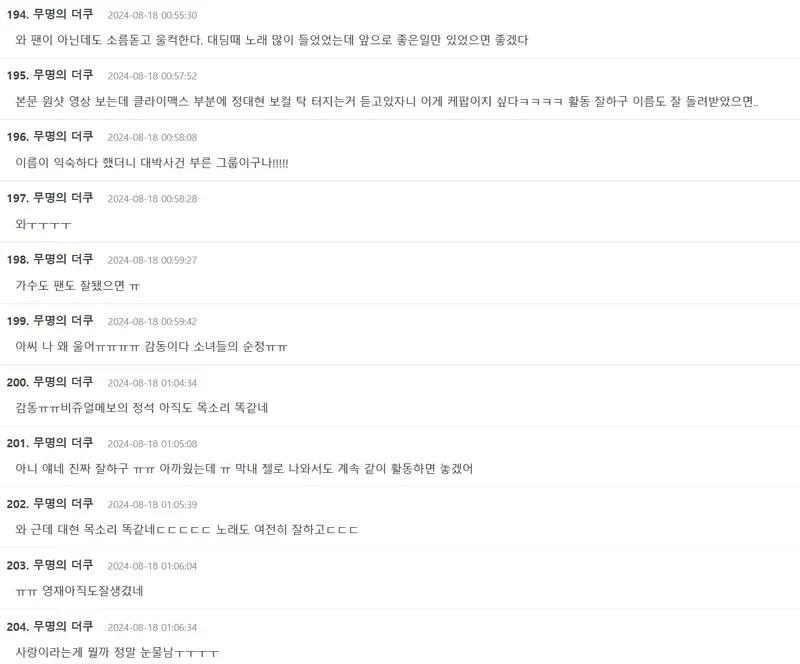Click the author name on comment 200
The image size is (800, 664).
click(x=63, y=382)
